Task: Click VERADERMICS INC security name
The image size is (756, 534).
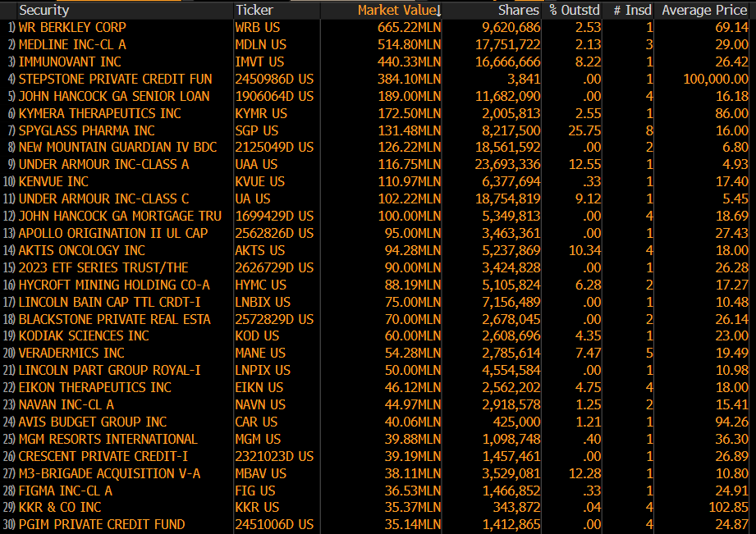Action: click(71, 354)
